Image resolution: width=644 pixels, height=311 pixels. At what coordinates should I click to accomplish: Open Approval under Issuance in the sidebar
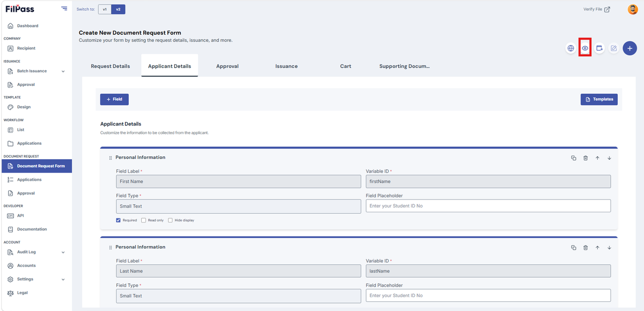pos(26,85)
